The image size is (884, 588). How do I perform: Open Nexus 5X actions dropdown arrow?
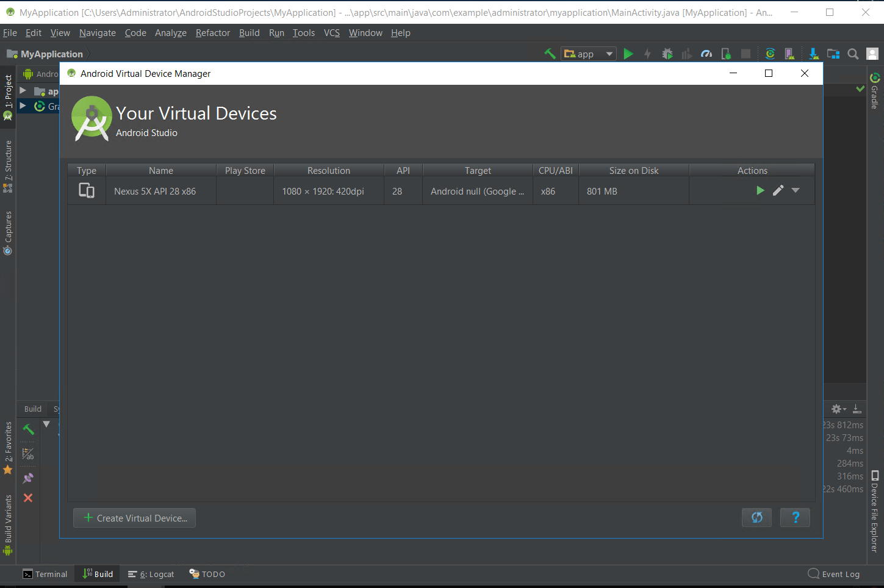(796, 190)
